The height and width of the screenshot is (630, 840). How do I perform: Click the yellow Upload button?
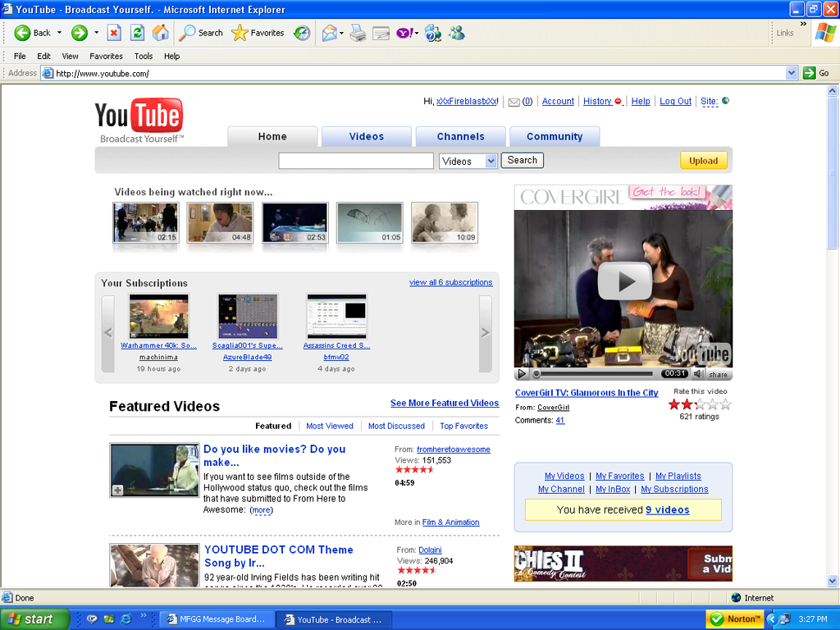703,161
